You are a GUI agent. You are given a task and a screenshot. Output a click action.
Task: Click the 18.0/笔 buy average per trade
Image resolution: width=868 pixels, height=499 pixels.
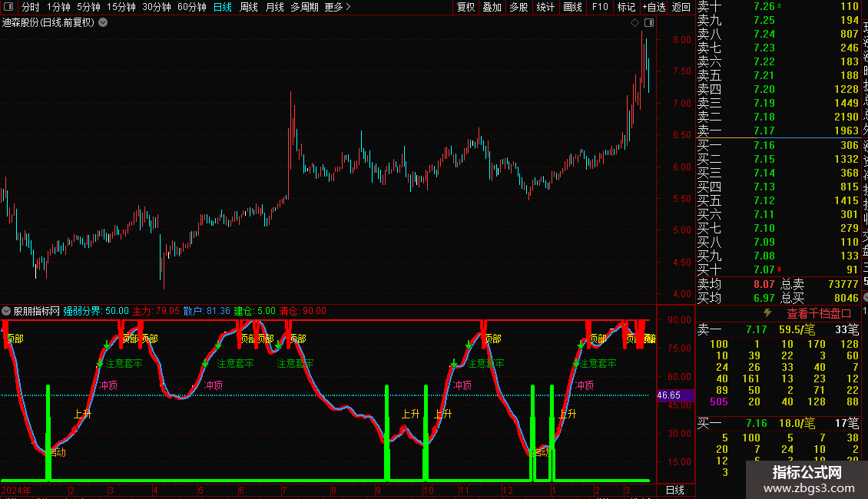[x=797, y=423]
